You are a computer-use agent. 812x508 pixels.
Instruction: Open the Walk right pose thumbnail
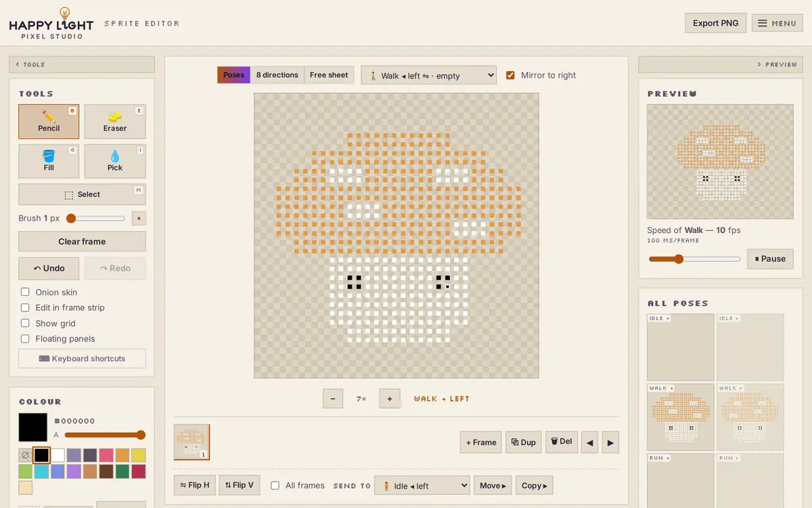click(x=750, y=417)
